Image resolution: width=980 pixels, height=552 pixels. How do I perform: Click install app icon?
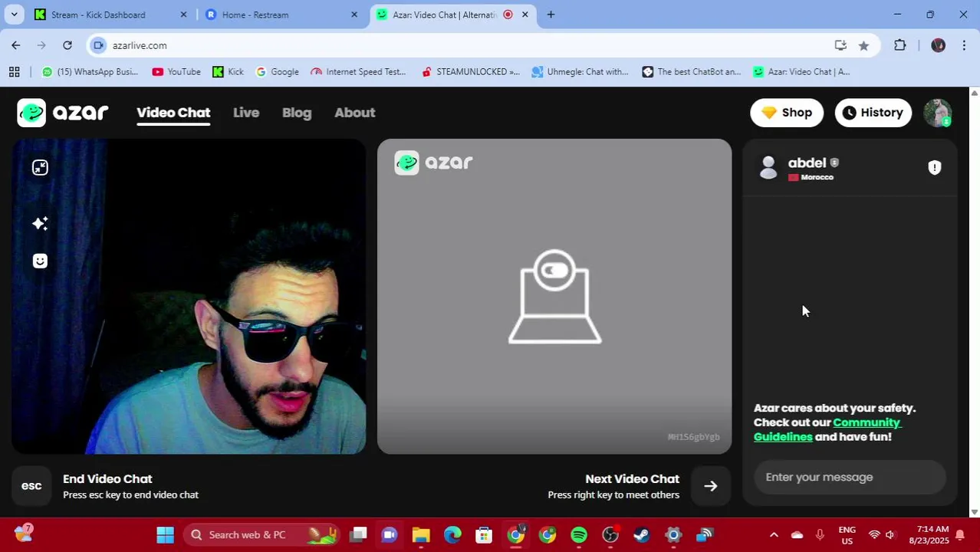[840, 45]
